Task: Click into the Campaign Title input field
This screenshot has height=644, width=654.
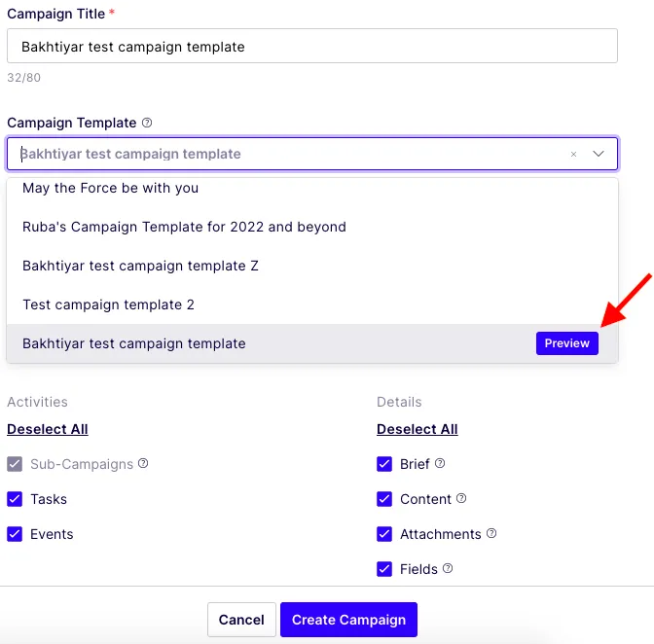Action: pyautogui.click(x=312, y=47)
